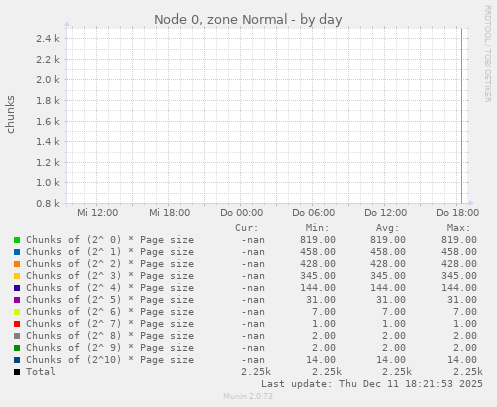Viewport: 497px width, 407px height.
Task: Click the 'Total' legend label
Action: coord(41,372)
